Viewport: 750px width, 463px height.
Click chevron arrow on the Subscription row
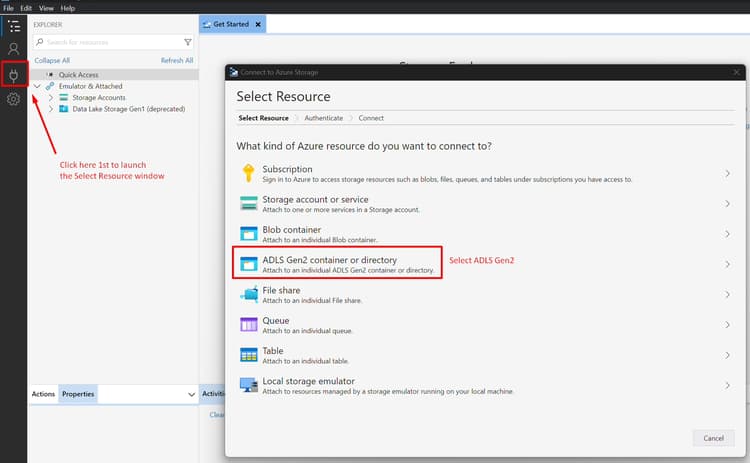[727, 173]
